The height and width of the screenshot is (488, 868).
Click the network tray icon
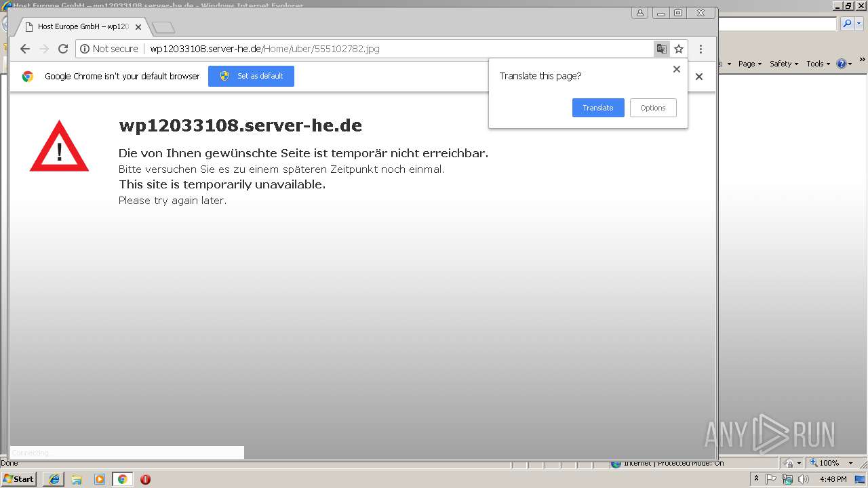(787, 479)
